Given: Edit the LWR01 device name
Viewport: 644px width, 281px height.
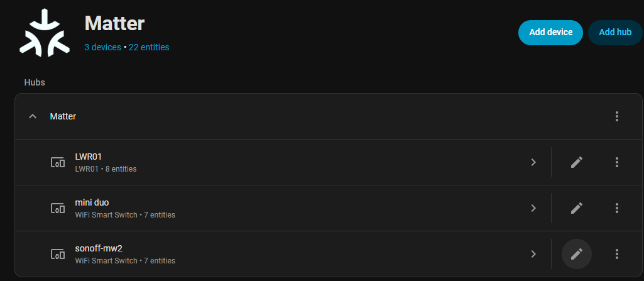Looking at the screenshot, I should coord(576,162).
